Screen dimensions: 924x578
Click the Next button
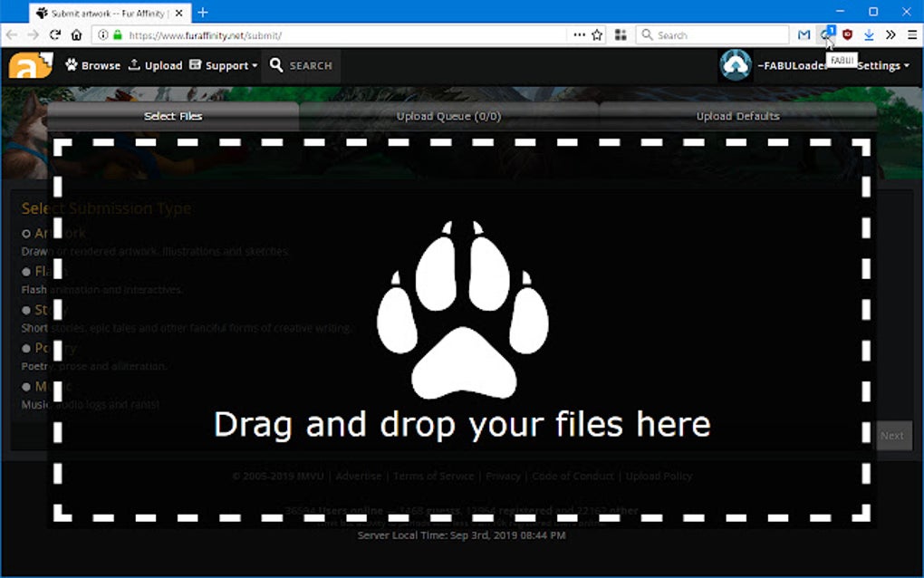[891, 436]
